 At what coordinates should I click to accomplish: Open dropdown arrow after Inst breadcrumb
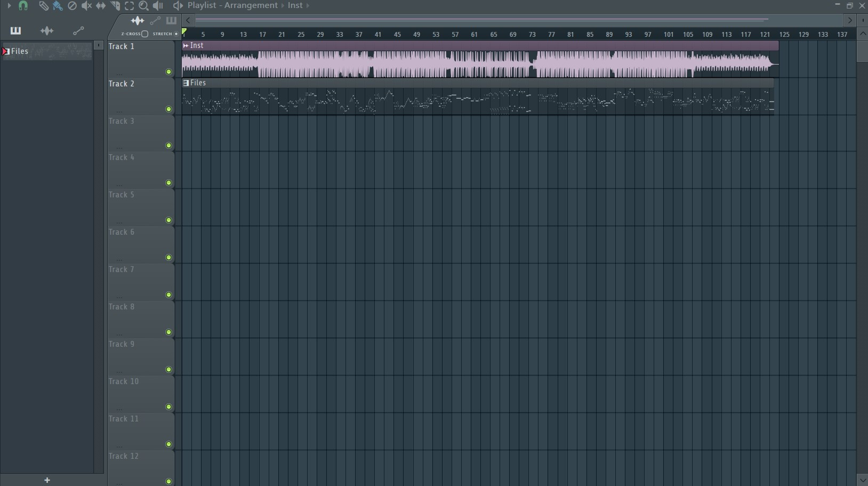tap(308, 5)
